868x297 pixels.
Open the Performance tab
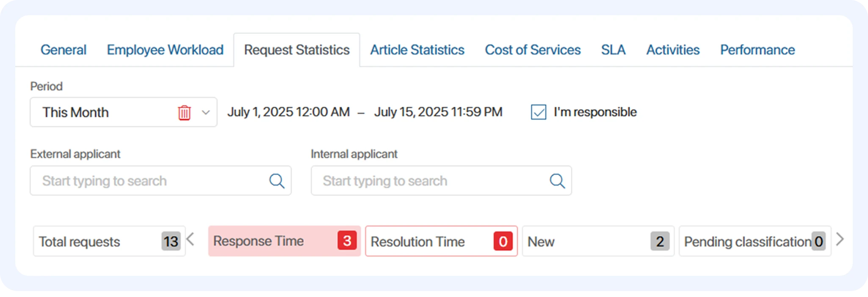pyautogui.click(x=757, y=50)
